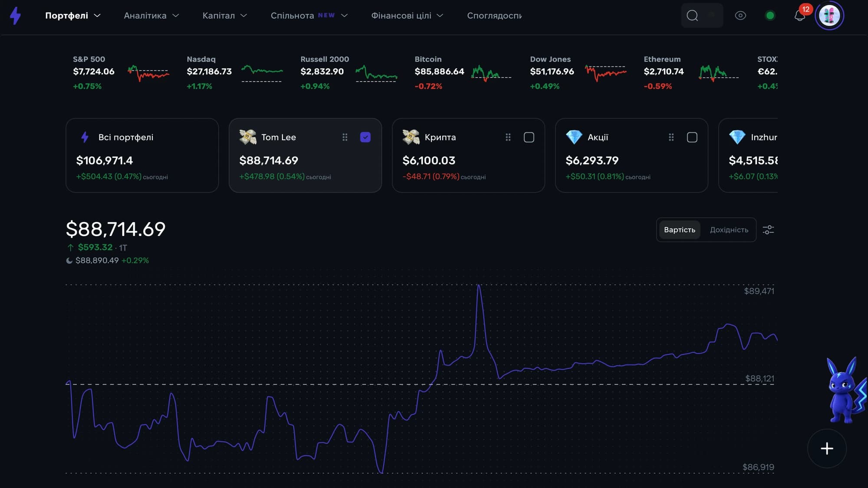Toggle the eye icon to hide balances

(x=740, y=16)
